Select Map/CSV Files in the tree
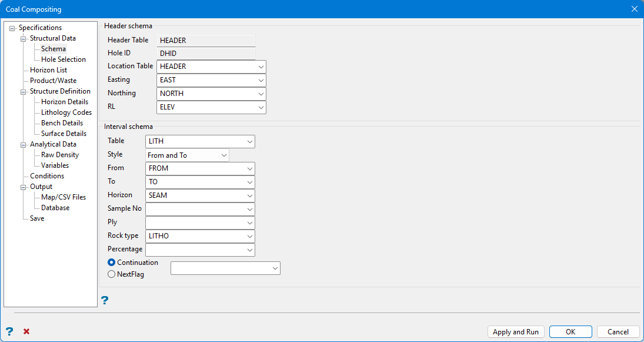Screen dimensions: 644x342 pyautogui.click(x=64, y=197)
